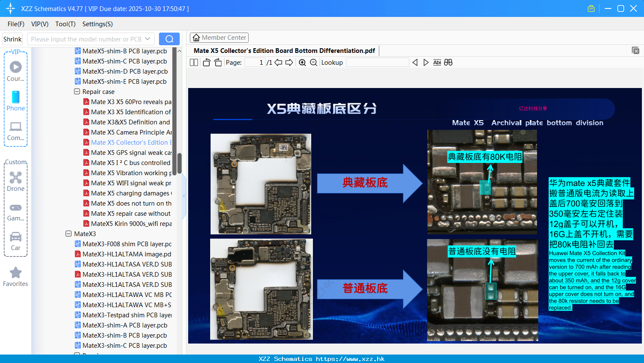The image size is (644, 363).
Task: Toggle the Abi text match option
Action: click(437, 62)
